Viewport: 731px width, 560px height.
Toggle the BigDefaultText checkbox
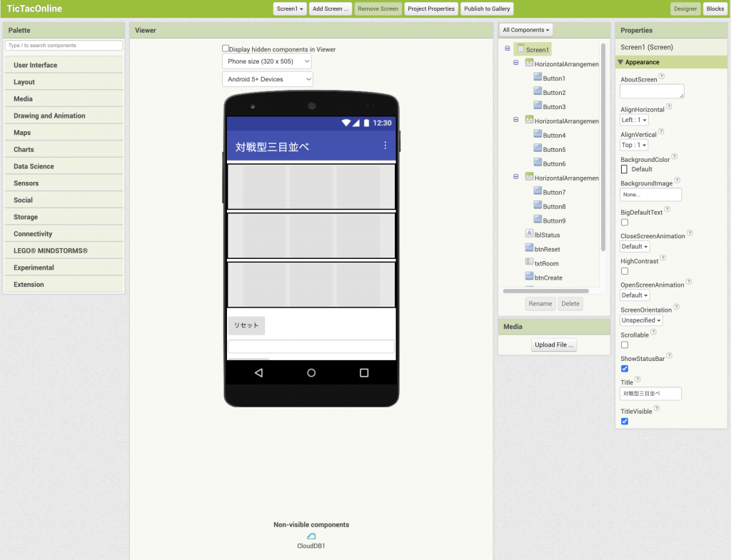pyautogui.click(x=625, y=223)
